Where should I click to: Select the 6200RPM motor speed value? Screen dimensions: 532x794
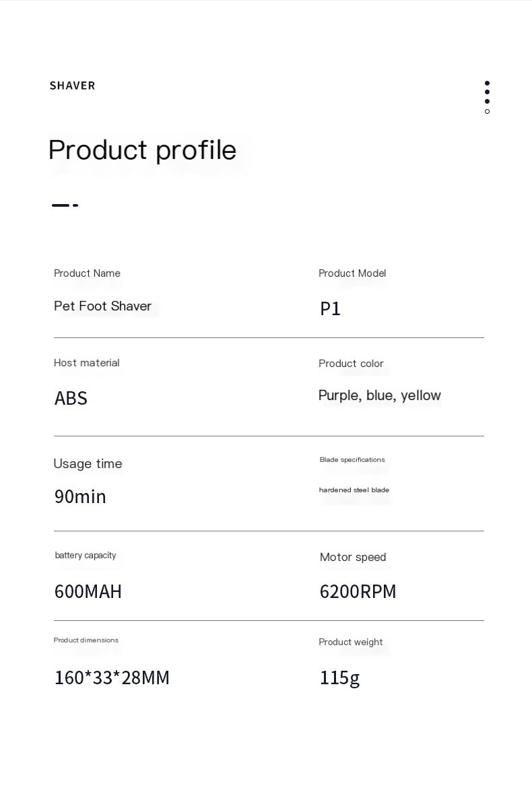358,591
